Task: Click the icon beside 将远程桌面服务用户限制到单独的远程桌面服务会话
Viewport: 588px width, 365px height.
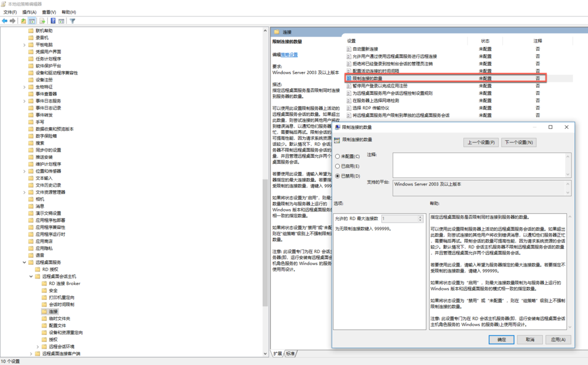Action: pyautogui.click(x=349, y=115)
